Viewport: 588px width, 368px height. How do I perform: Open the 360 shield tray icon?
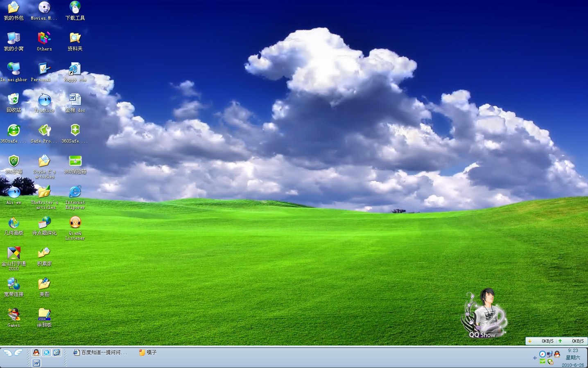click(550, 361)
